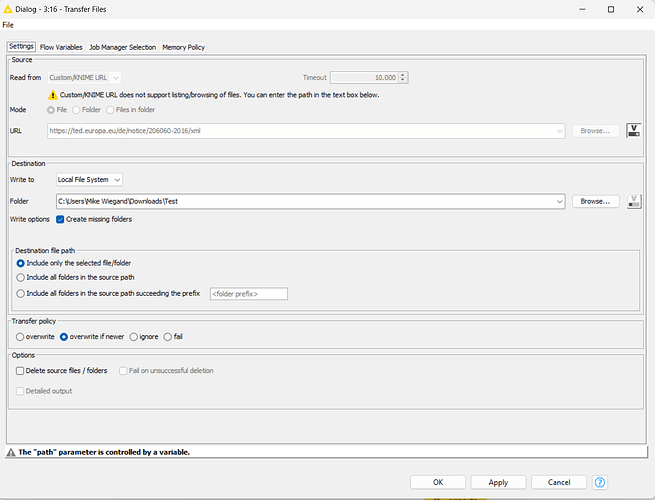
Task: Click the folder prefix text field
Action: (248, 293)
